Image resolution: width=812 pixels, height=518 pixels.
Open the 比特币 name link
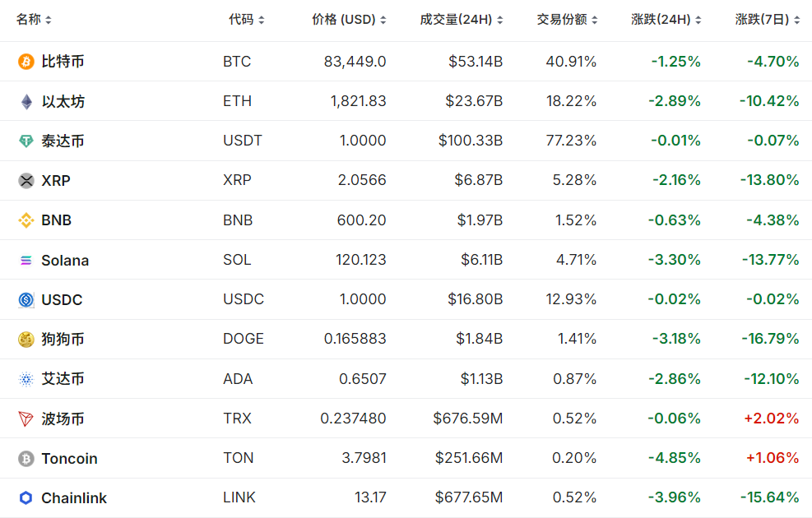tap(63, 62)
